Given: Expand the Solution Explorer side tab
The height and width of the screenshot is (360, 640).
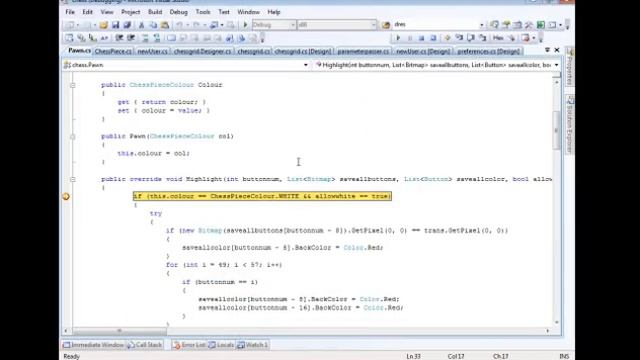Looking at the screenshot, I should (x=570, y=124).
